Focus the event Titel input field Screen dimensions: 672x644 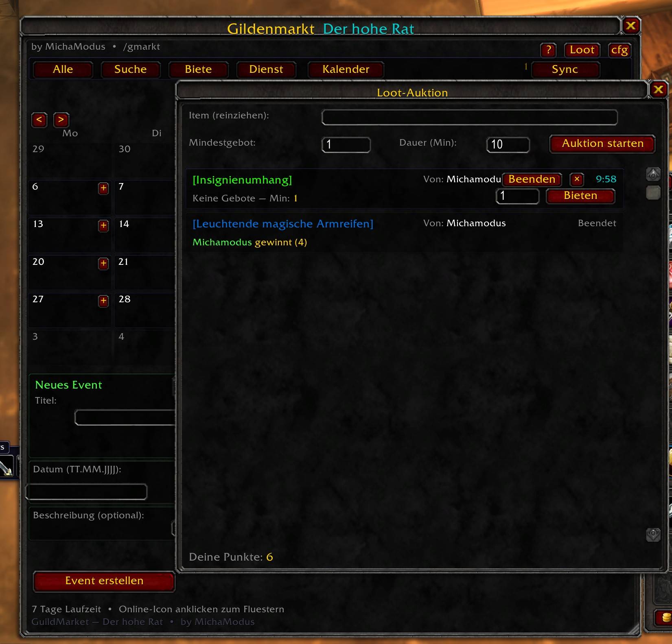[125, 418]
